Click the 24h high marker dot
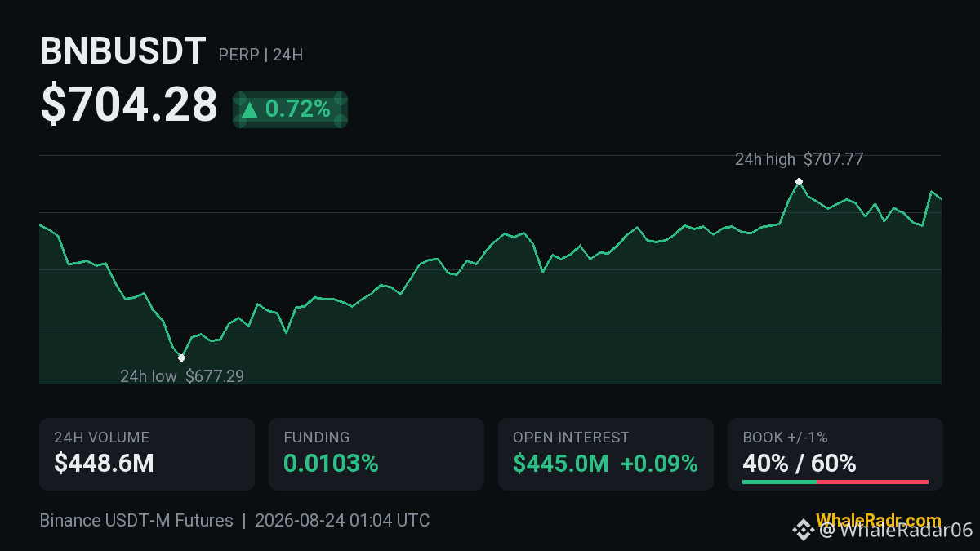This screenshot has height=551, width=980. (x=799, y=181)
